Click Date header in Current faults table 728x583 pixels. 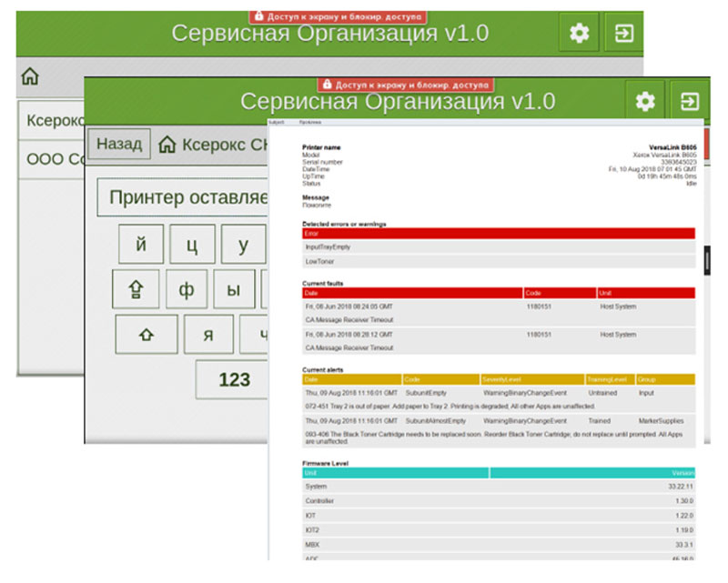[x=412, y=293]
